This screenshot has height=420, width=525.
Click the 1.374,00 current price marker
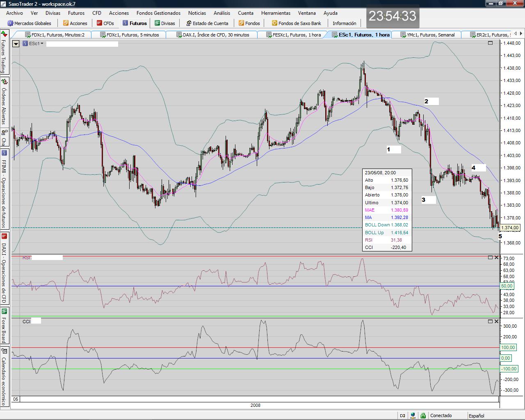pos(510,228)
